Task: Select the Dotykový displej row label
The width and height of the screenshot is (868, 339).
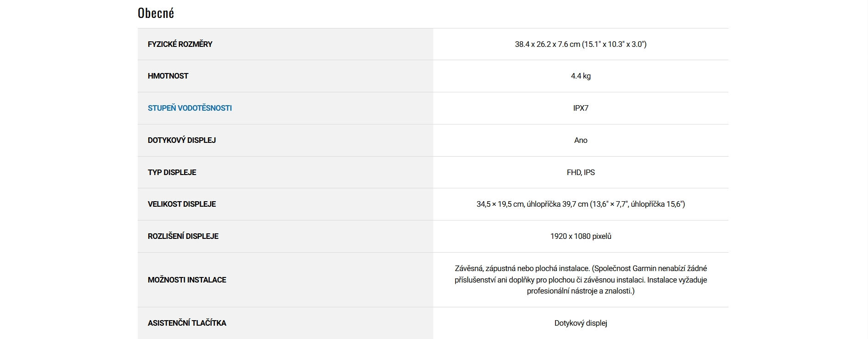Action: pos(182,140)
